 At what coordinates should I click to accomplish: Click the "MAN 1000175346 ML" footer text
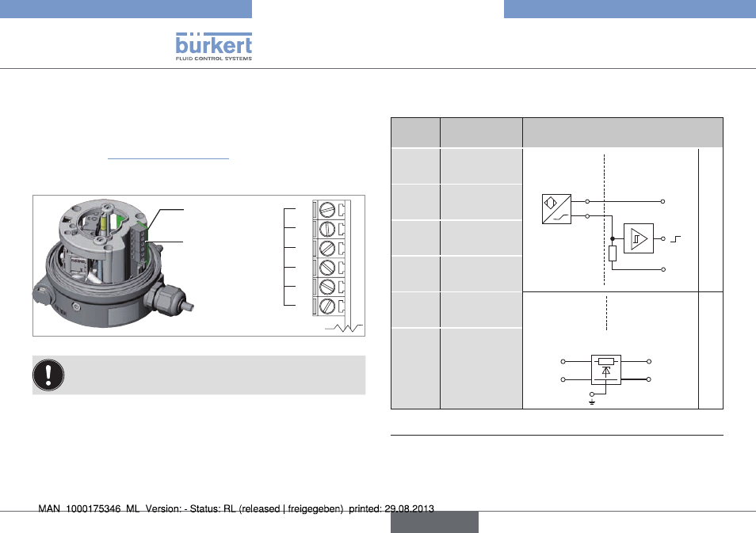tap(89, 509)
